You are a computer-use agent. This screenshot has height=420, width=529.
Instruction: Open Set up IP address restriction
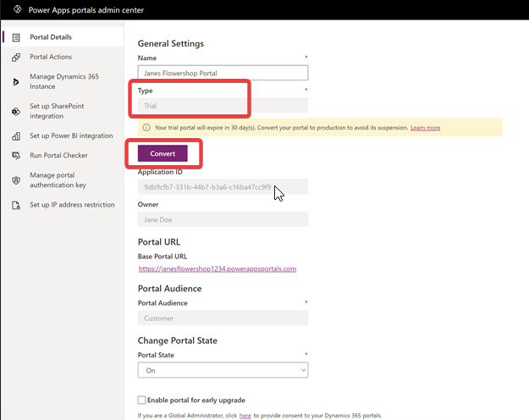(72, 205)
